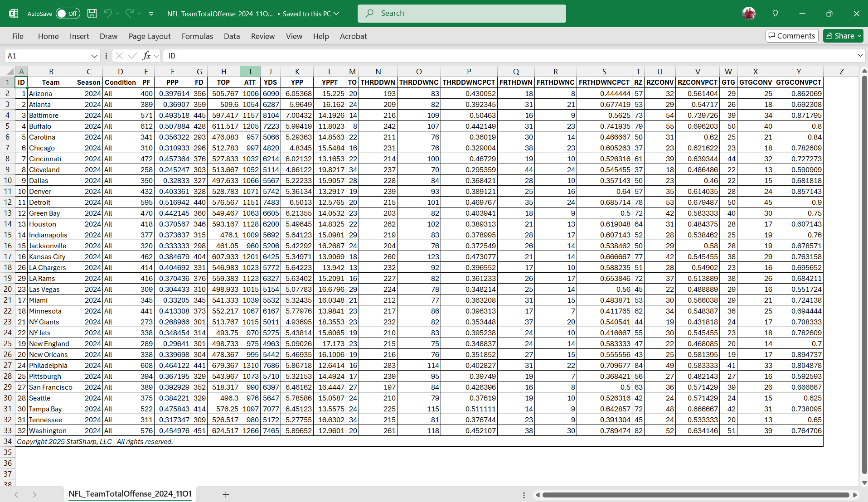Click the previous sheet navigation arrow
Screen dimensions: 868x502
[x=16, y=495]
